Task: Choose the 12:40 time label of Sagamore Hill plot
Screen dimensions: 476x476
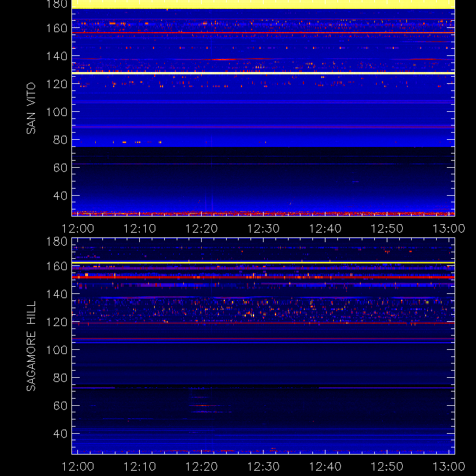Action: pyautogui.click(x=325, y=466)
